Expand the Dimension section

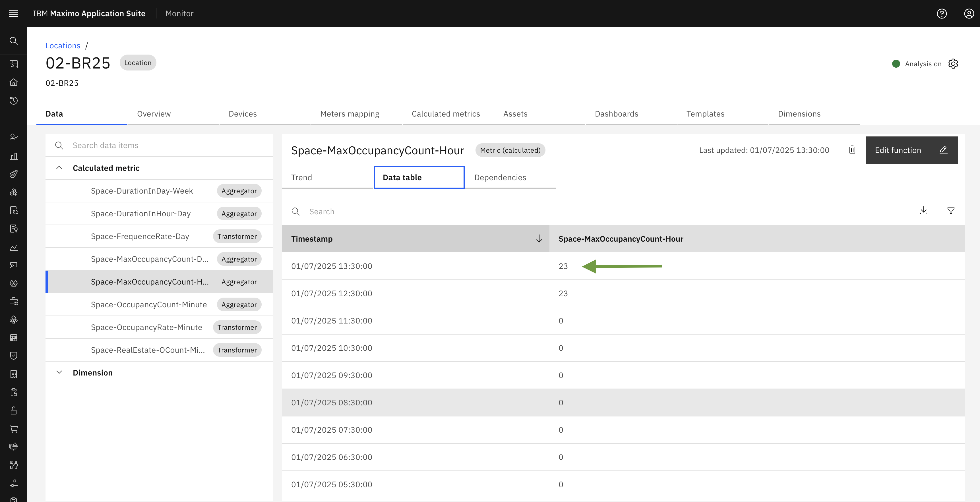59,372
